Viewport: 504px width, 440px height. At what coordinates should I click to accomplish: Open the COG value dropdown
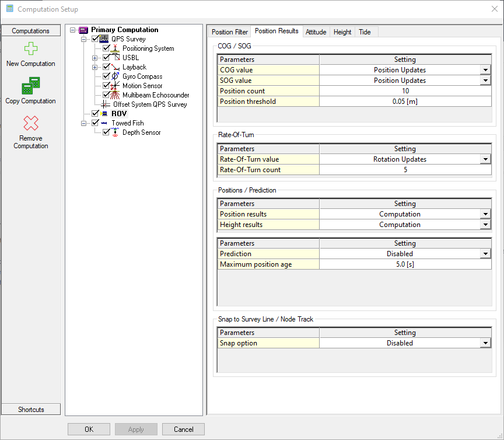[x=485, y=70]
